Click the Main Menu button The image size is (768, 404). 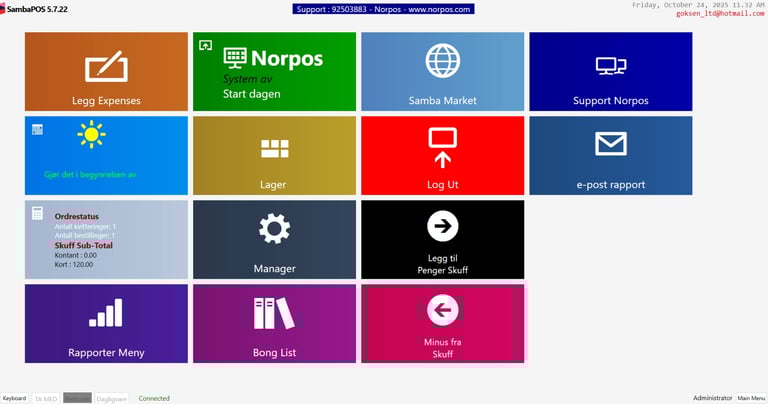(751, 398)
